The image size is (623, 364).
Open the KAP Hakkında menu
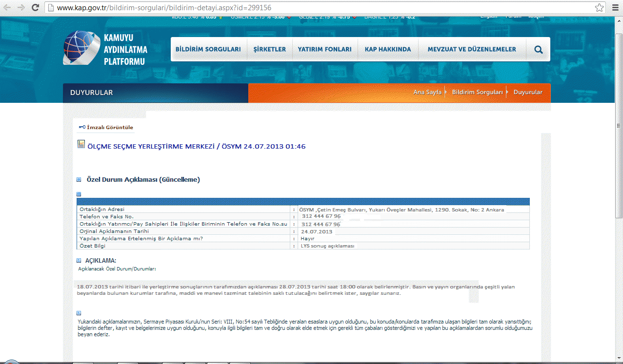pos(388,49)
